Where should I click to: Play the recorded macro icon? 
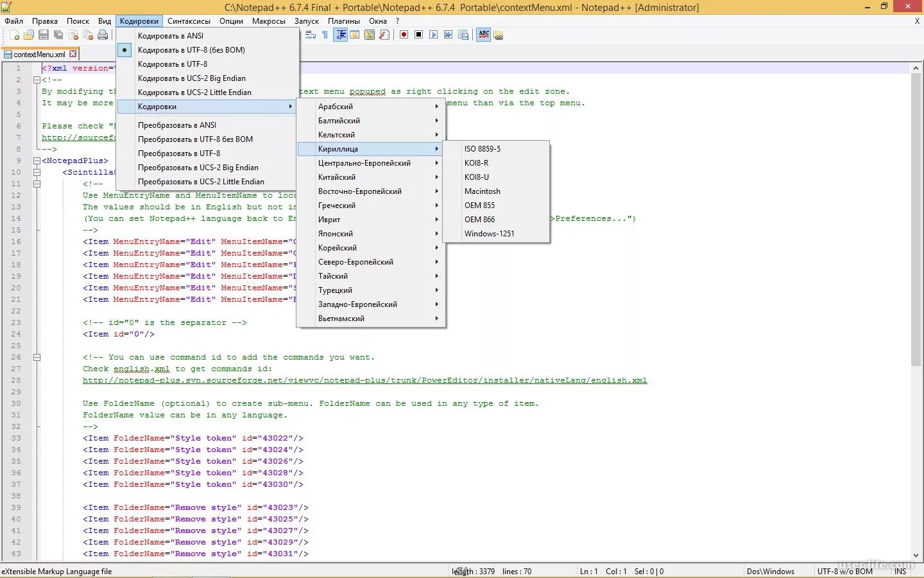tap(433, 35)
